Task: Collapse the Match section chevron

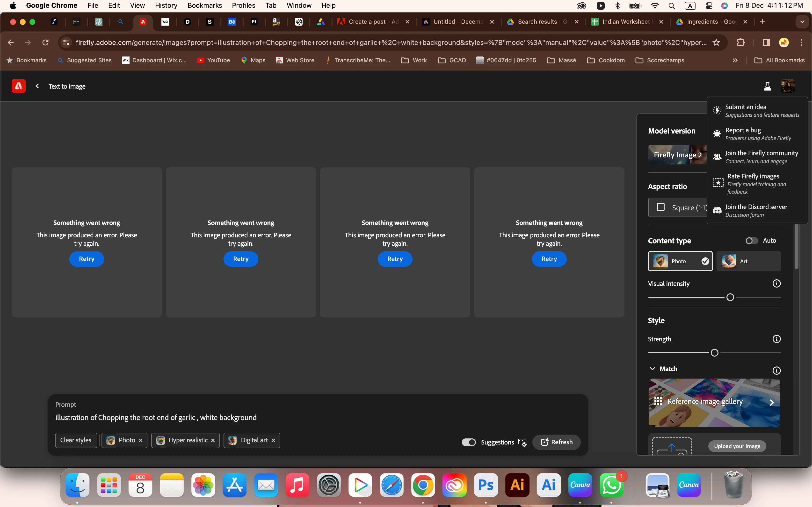Action: (x=652, y=368)
